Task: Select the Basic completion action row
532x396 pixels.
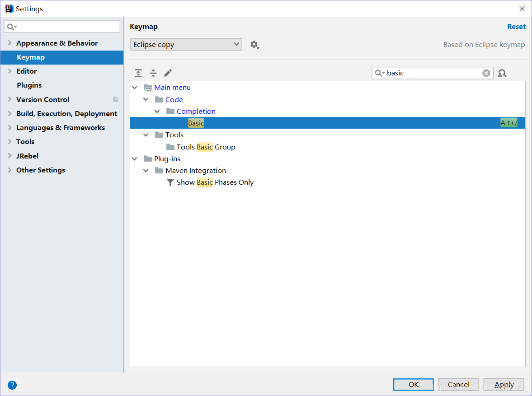Action: (x=327, y=123)
